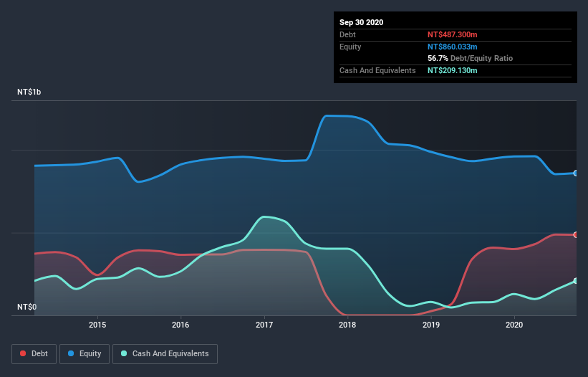Click the tooltip 'Equity' row label
The image size is (588, 377).
350,47
